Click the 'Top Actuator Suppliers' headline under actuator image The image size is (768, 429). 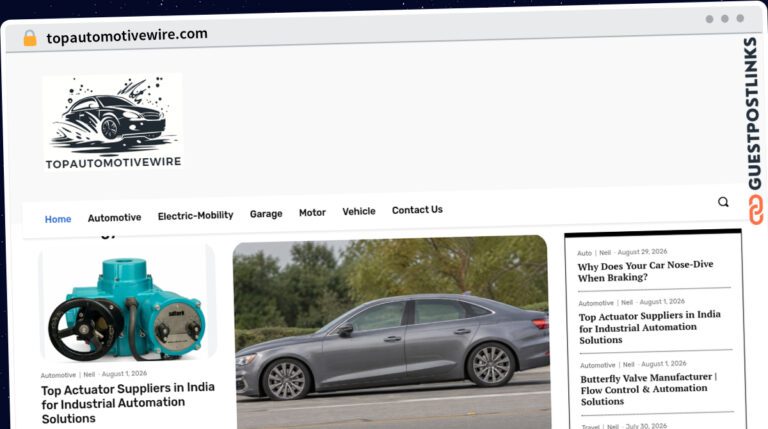click(128, 403)
